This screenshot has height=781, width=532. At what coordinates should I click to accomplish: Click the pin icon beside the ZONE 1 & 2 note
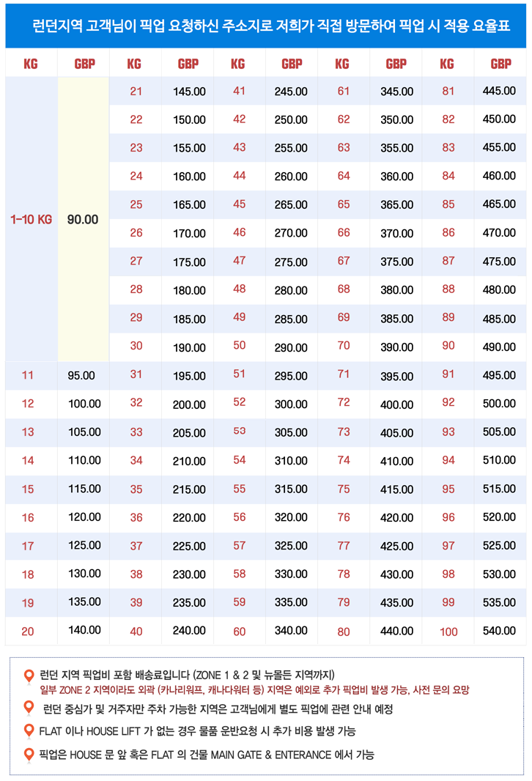[29, 675]
